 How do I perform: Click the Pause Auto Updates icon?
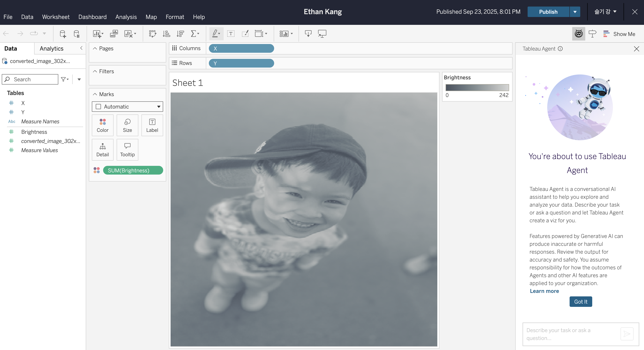(77, 34)
